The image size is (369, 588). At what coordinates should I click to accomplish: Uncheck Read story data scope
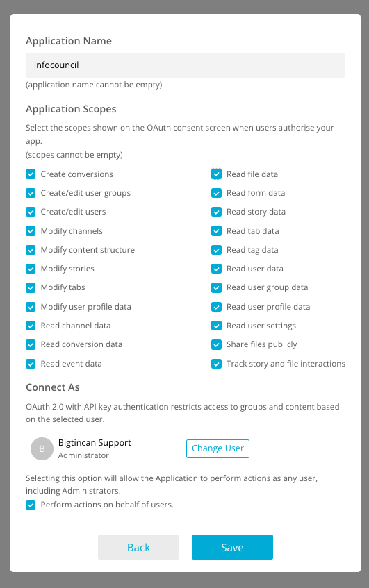click(216, 212)
